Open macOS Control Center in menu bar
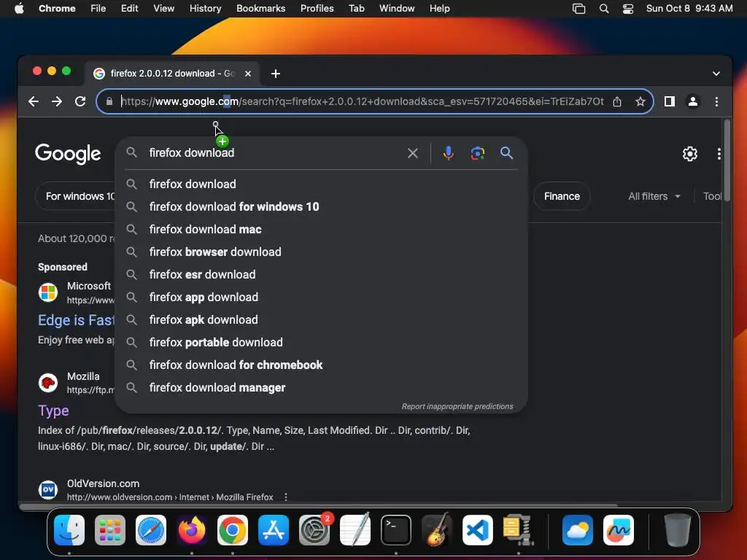Viewport: 747px width, 560px height. [628, 8]
